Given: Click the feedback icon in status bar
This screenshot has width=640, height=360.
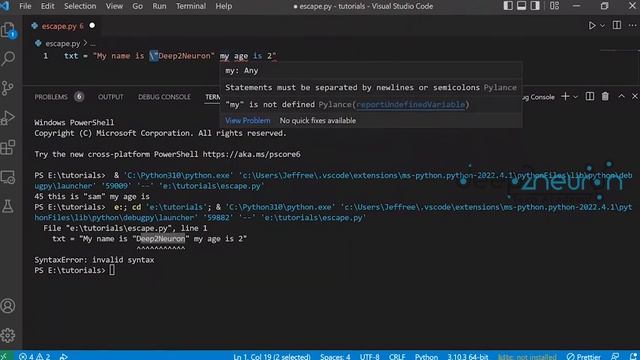Looking at the screenshot, I should coord(615,356).
